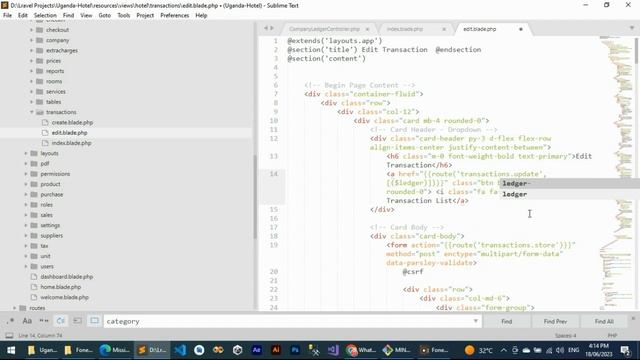This screenshot has height=360, width=640.
Task: Open the Edit menu
Action: point(22,15)
